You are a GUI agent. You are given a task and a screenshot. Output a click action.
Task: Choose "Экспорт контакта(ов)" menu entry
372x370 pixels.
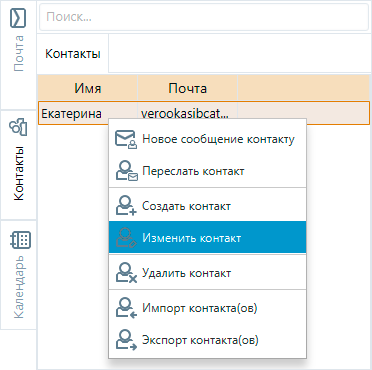pyautogui.click(x=207, y=340)
